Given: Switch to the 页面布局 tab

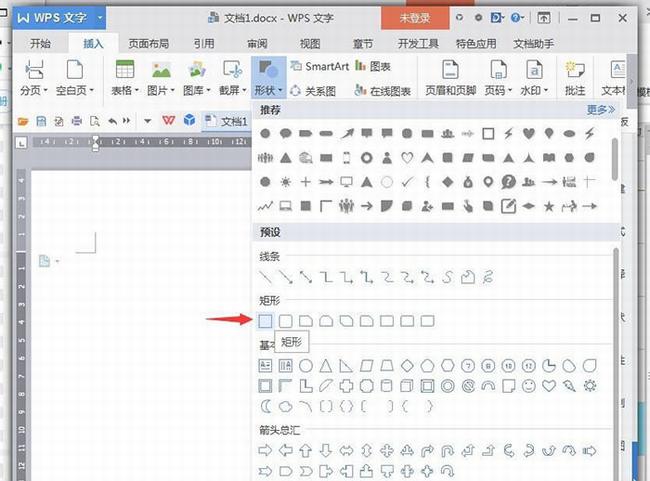Looking at the screenshot, I should [148, 44].
